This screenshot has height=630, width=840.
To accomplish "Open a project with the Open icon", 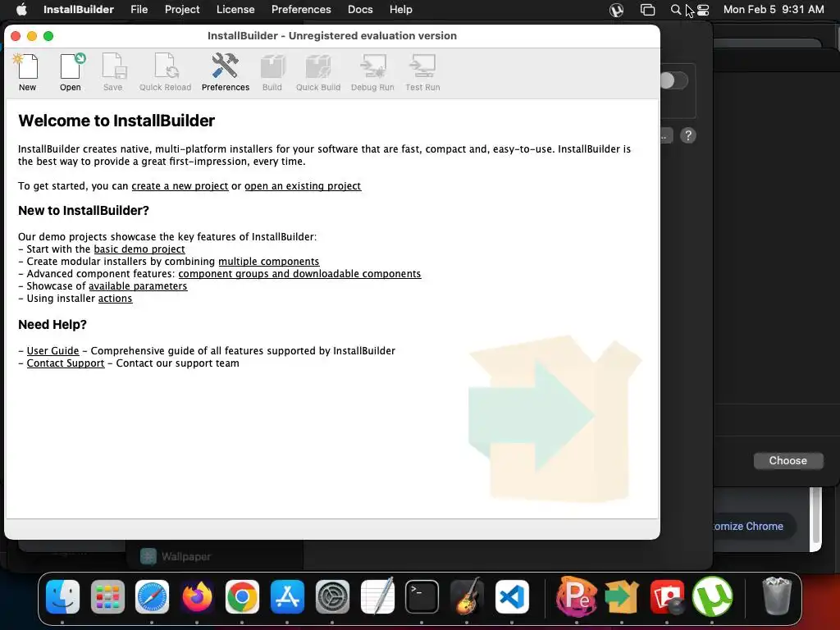I will click(71, 72).
